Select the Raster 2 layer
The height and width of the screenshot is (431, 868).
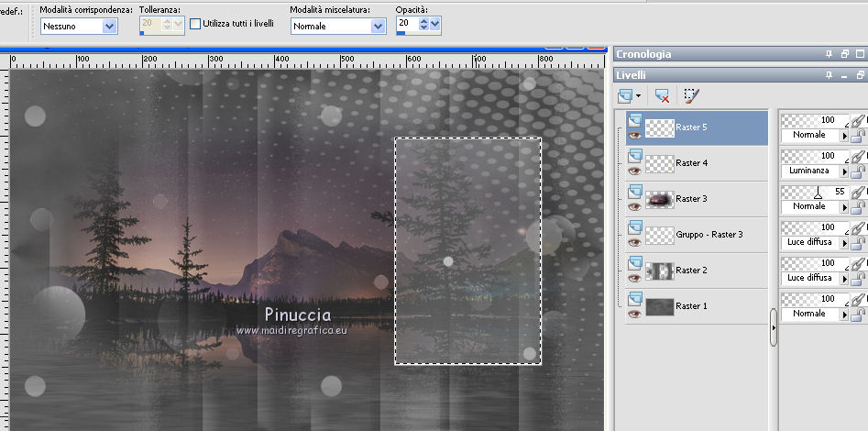690,271
